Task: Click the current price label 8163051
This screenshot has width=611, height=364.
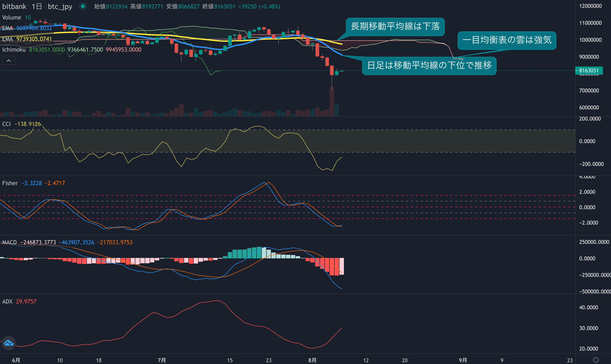Action: click(x=589, y=71)
